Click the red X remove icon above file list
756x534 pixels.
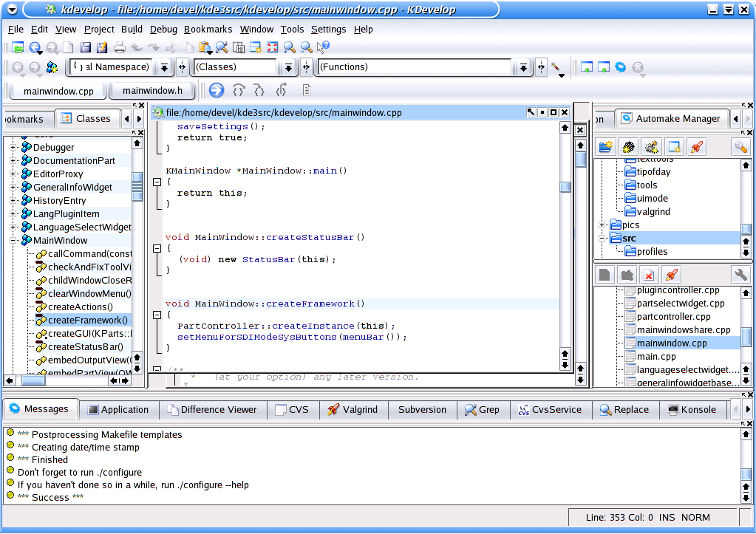648,275
